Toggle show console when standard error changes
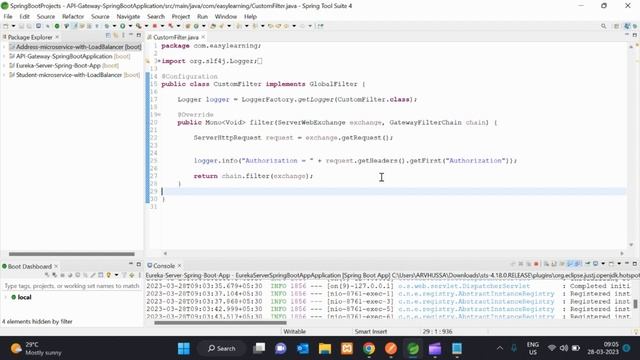 point(578,264)
